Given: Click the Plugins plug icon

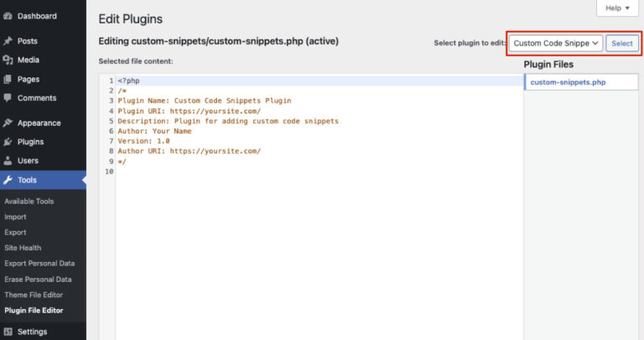Looking at the screenshot, I should [x=8, y=142].
